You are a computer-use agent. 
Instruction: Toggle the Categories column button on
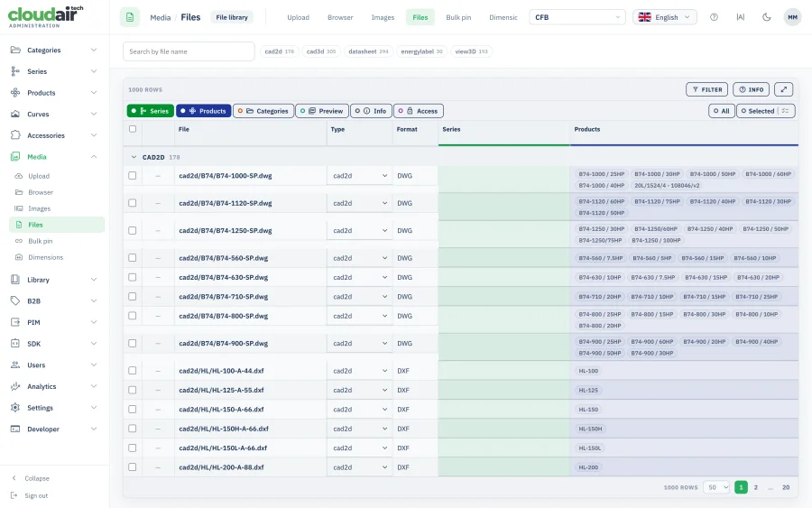click(263, 111)
